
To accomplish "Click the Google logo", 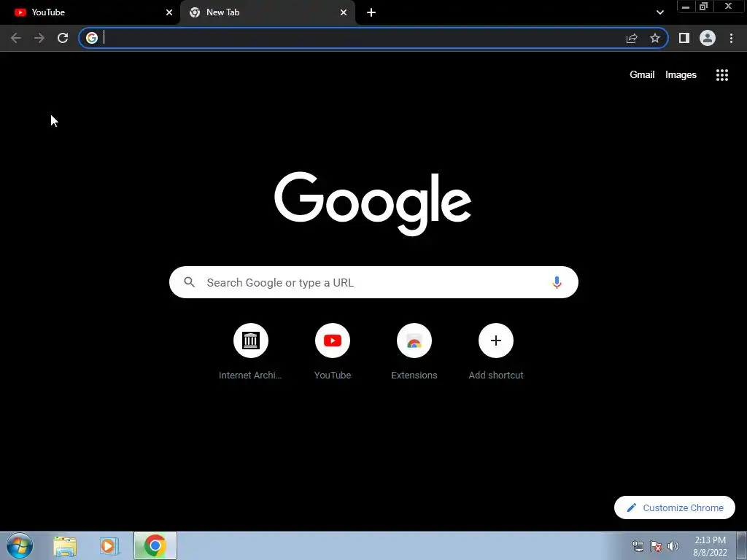I will point(373,203).
